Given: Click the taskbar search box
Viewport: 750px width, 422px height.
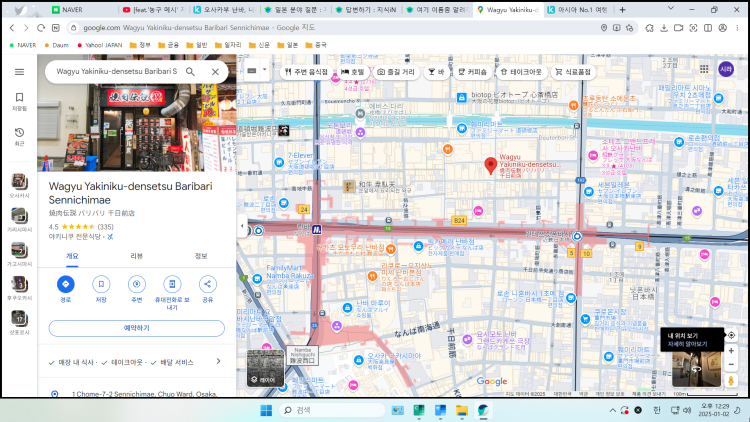Looking at the screenshot, I should (331, 410).
